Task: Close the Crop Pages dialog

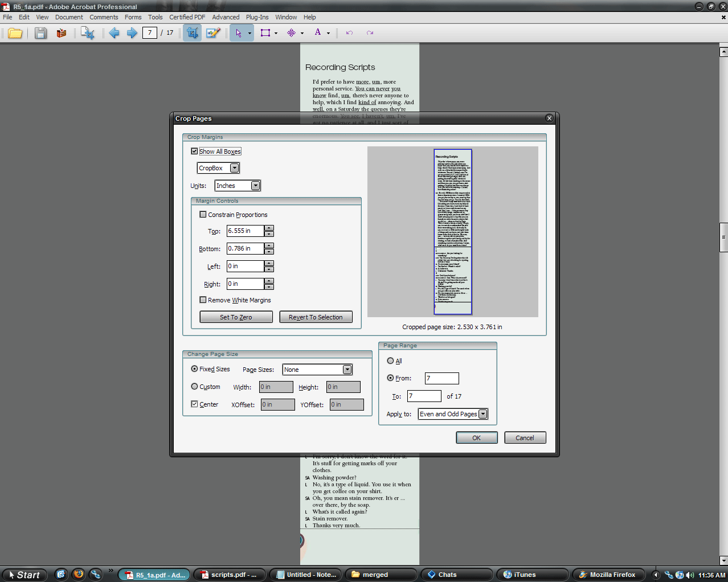Action: click(549, 118)
